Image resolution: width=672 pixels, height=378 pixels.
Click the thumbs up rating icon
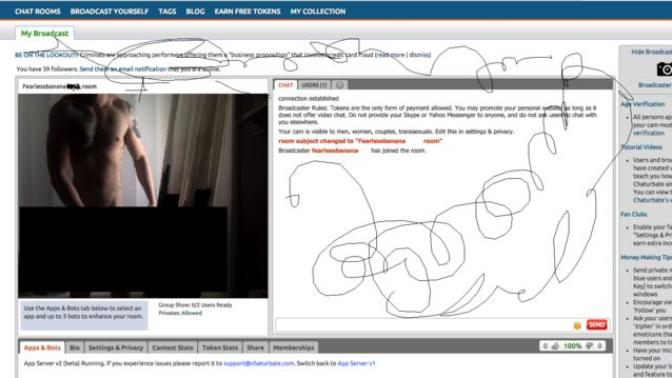coord(555,346)
